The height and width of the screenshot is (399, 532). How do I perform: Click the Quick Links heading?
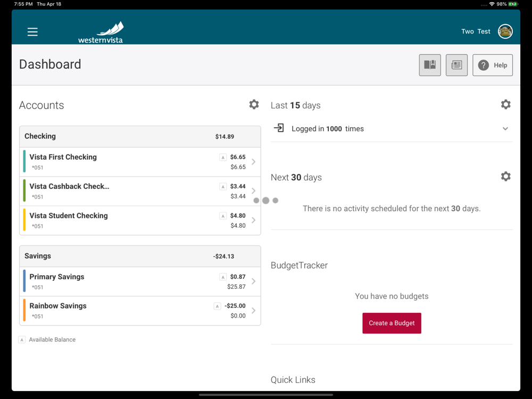coord(293,380)
